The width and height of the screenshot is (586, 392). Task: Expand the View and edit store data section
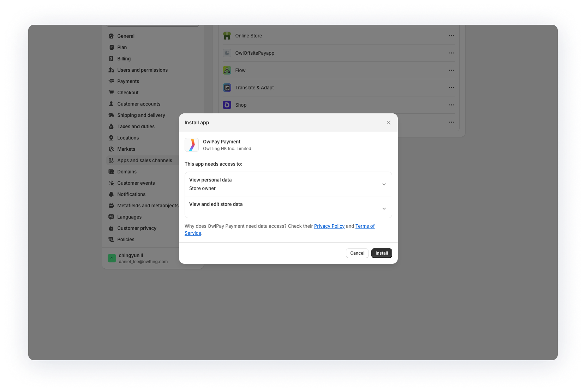pos(384,208)
